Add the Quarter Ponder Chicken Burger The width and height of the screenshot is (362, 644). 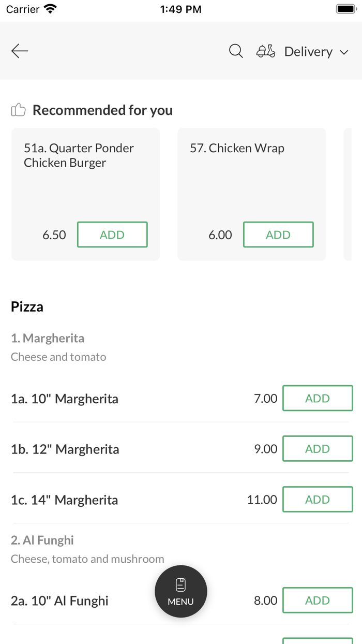click(112, 234)
